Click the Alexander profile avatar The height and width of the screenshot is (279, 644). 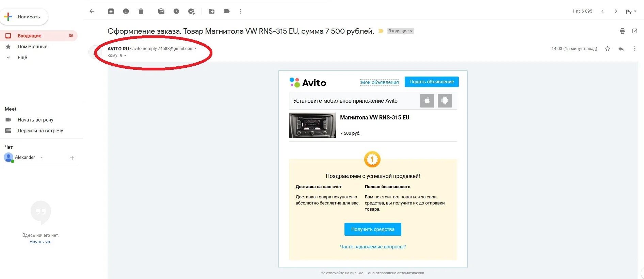[9, 158]
